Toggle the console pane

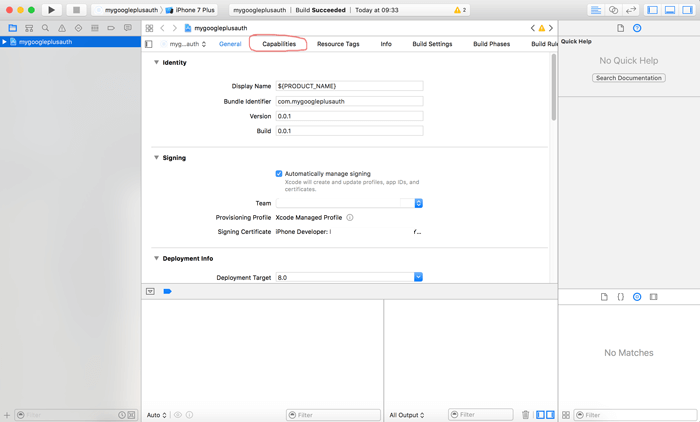[x=550, y=415]
